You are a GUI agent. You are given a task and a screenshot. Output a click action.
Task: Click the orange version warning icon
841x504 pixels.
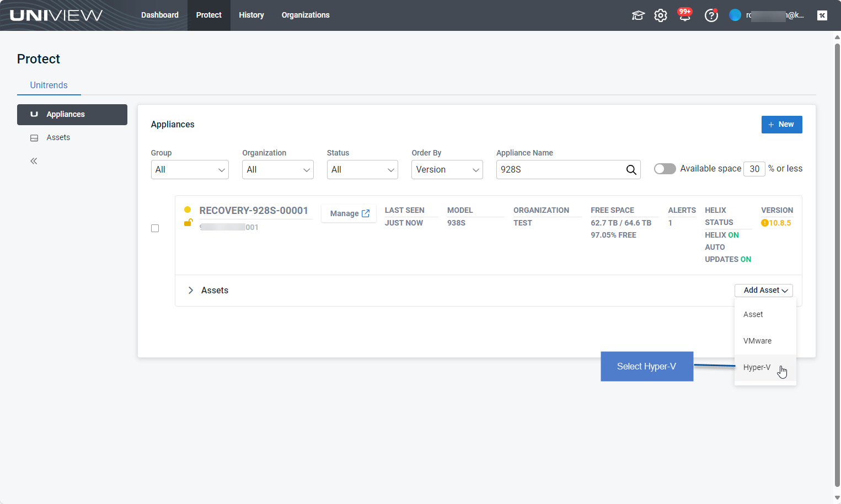coord(765,223)
